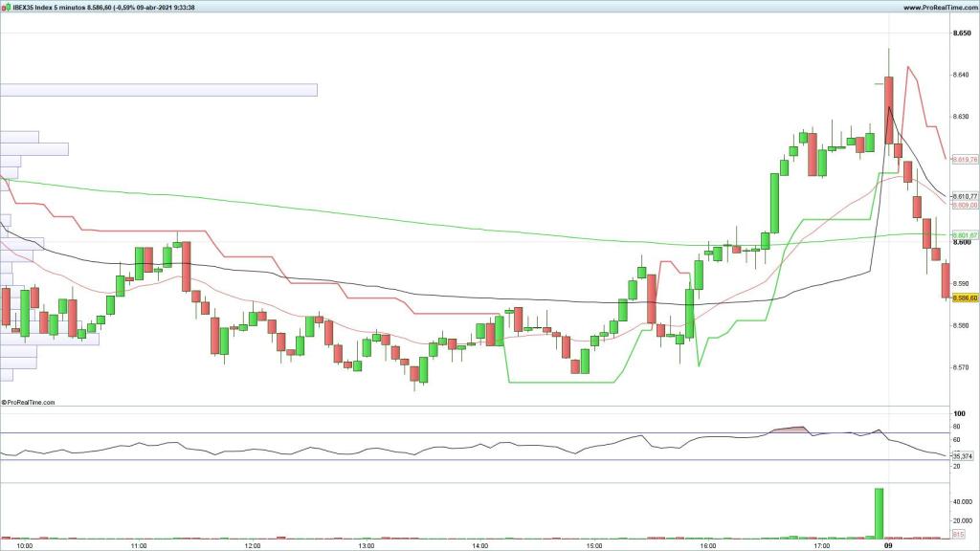Click the 40.000 volume axis label
This screenshot has width=980, height=551.
pos(964,501)
